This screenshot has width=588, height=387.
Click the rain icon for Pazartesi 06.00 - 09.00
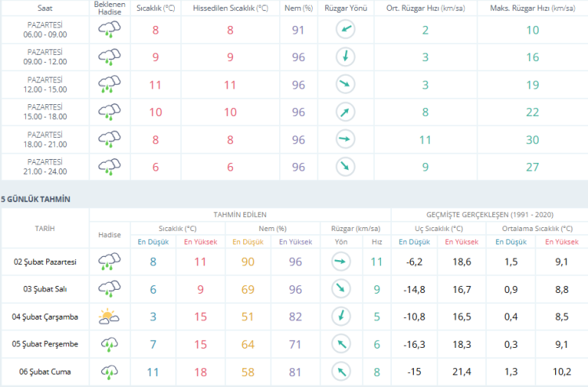pos(109,31)
